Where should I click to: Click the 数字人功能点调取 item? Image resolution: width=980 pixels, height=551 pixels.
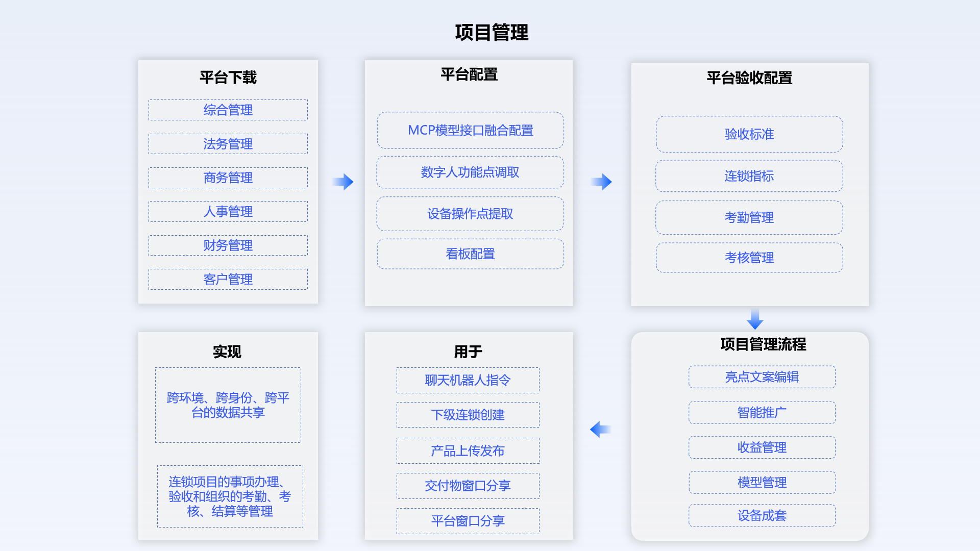point(470,172)
